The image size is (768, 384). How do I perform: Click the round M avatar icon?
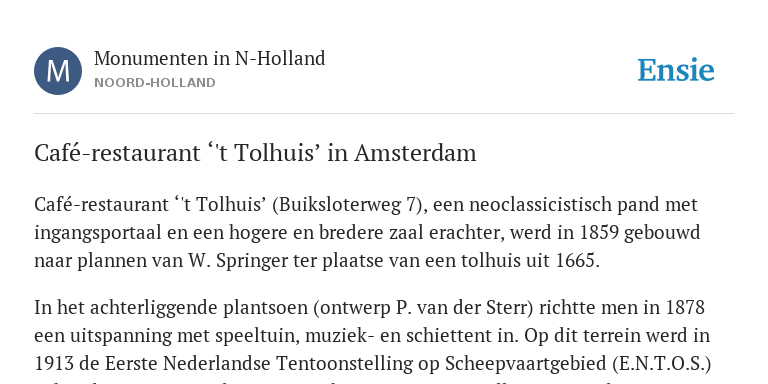(58, 71)
